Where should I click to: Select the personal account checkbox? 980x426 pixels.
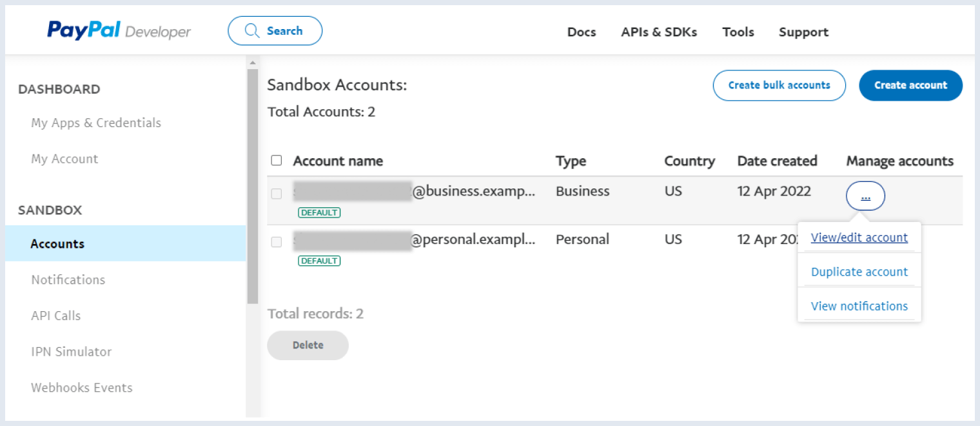(x=277, y=242)
